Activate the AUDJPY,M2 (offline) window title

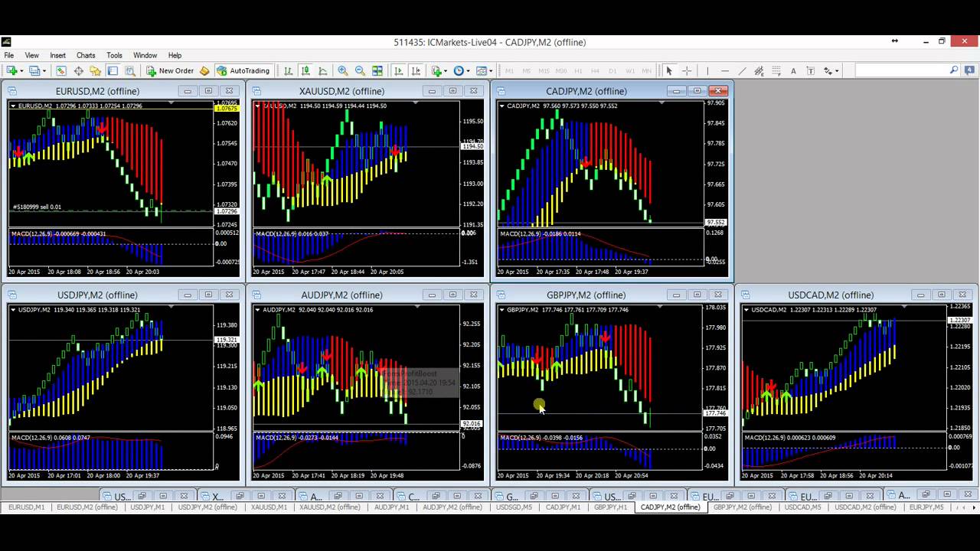(341, 295)
